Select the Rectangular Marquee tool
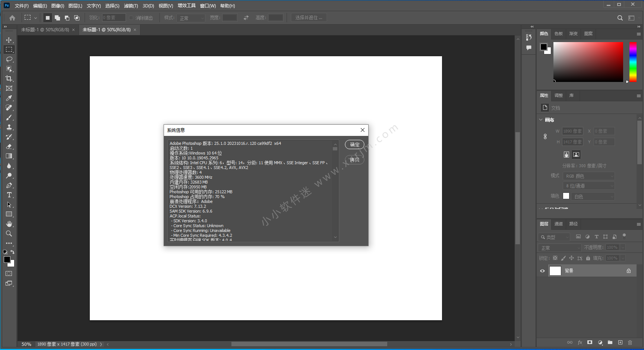Screen dimensions: 644x350 [x=9, y=50]
